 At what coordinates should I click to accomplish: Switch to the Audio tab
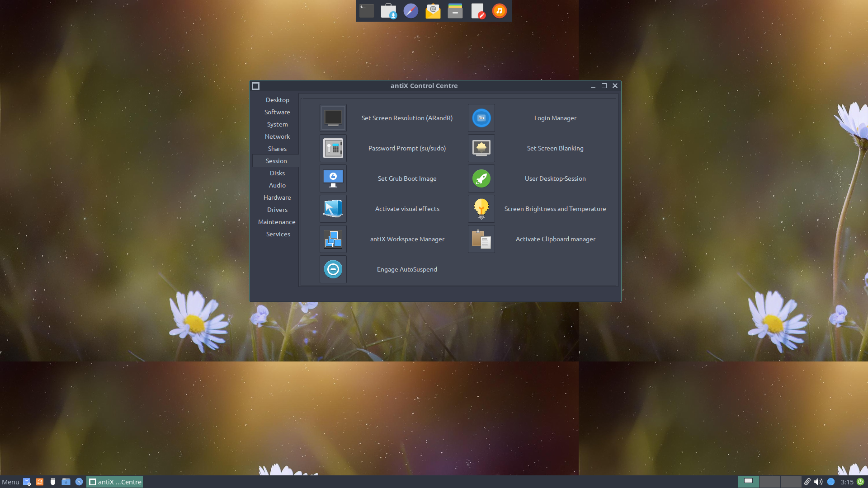click(277, 185)
